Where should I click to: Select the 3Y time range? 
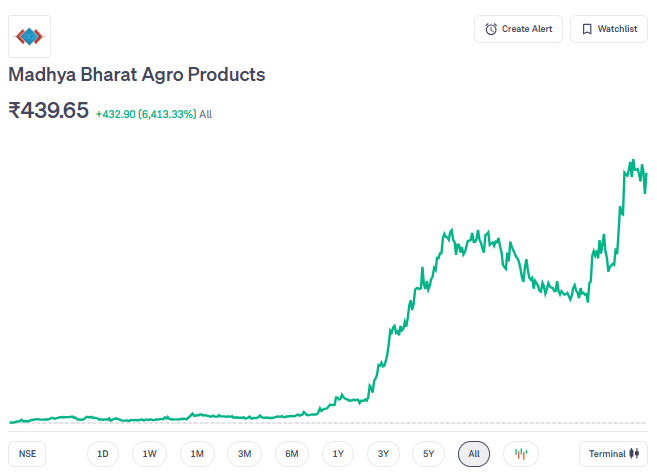click(x=383, y=454)
